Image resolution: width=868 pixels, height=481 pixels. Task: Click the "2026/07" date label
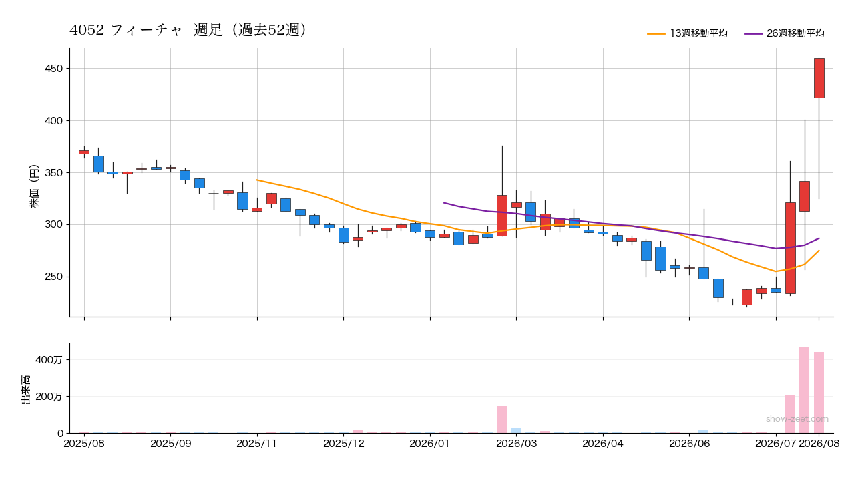[776, 442]
